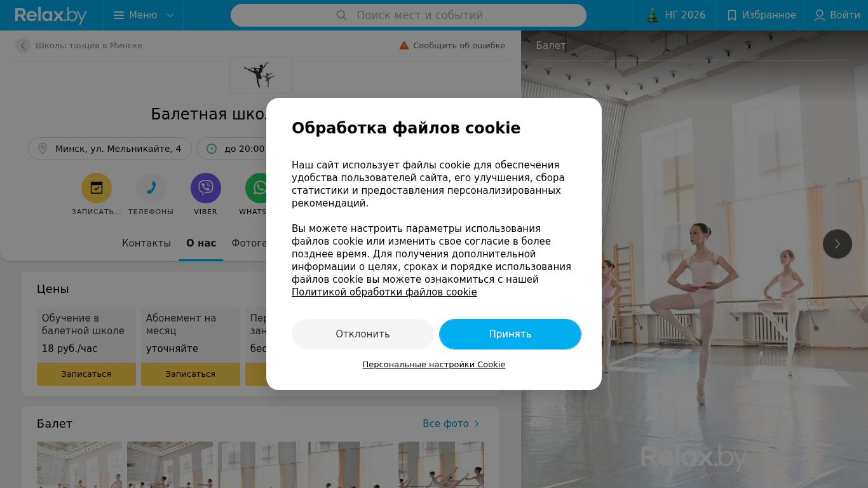Click the Поиск мест и событий field
Screen dimensions: 868x488
coord(409,15)
